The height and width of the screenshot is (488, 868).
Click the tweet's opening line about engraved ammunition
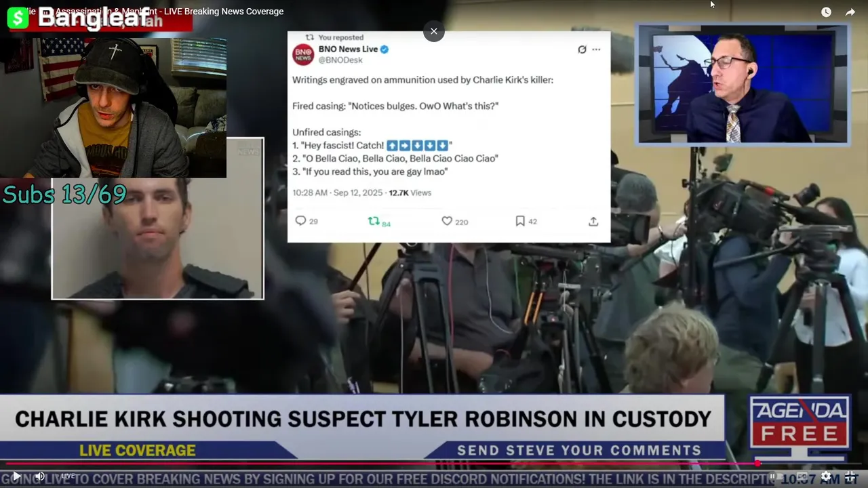pyautogui.click(x=422, y=80)
